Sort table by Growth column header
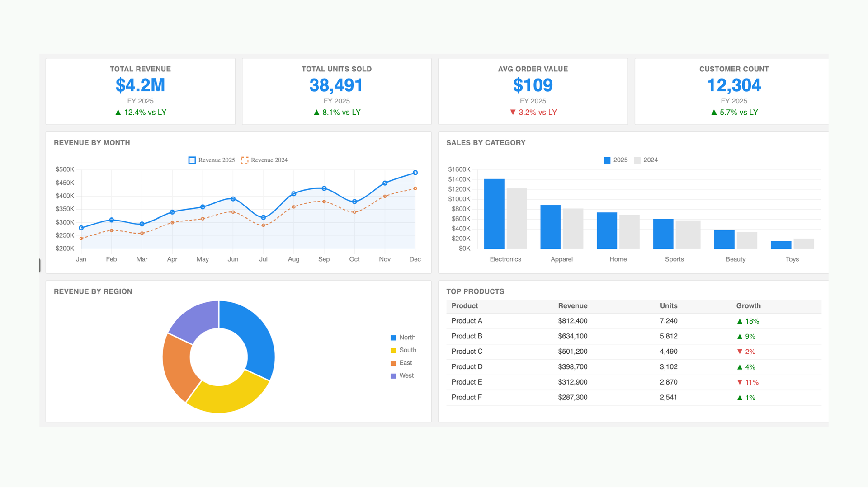The height and width of the screenshot is (488, 868). coord(748,306)
